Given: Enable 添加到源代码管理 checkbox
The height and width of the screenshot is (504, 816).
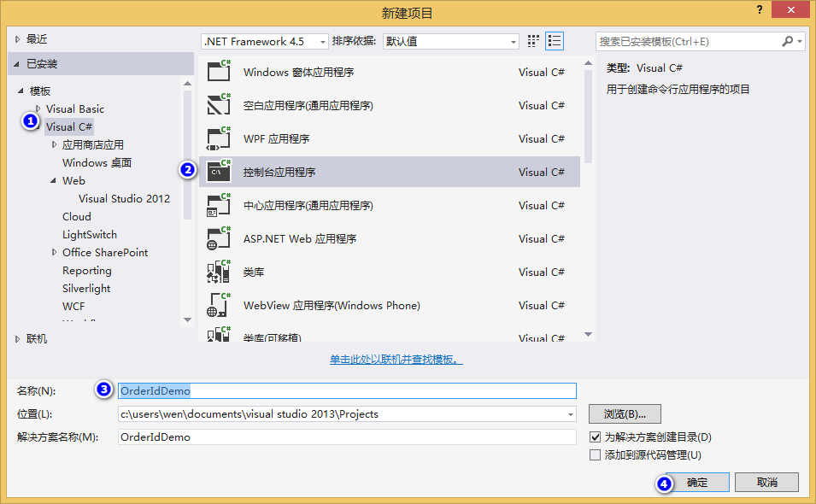Looking at the screenshot, I should pos(595,455).
